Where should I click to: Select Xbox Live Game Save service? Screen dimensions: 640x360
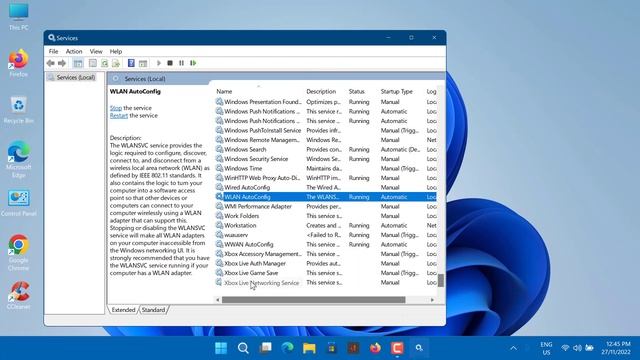325,273
